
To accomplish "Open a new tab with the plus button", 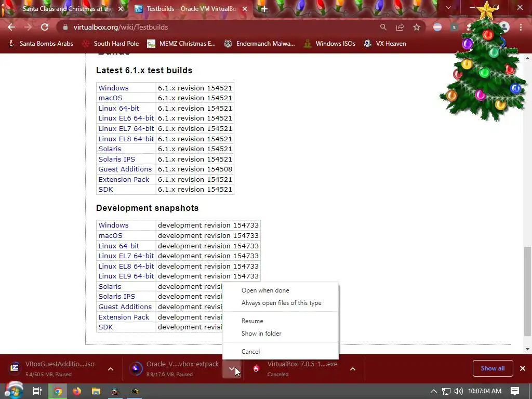I will (x=264, y=9).
